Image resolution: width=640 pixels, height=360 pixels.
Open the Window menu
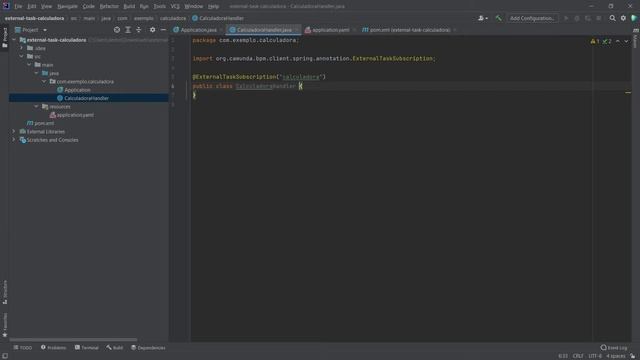pos(193,6)
